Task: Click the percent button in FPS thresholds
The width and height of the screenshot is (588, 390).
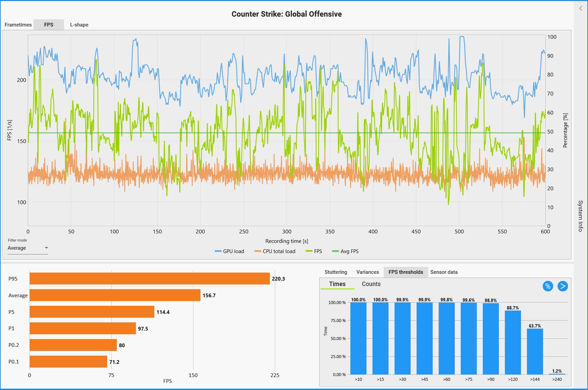Action: (x=548, y=286)
